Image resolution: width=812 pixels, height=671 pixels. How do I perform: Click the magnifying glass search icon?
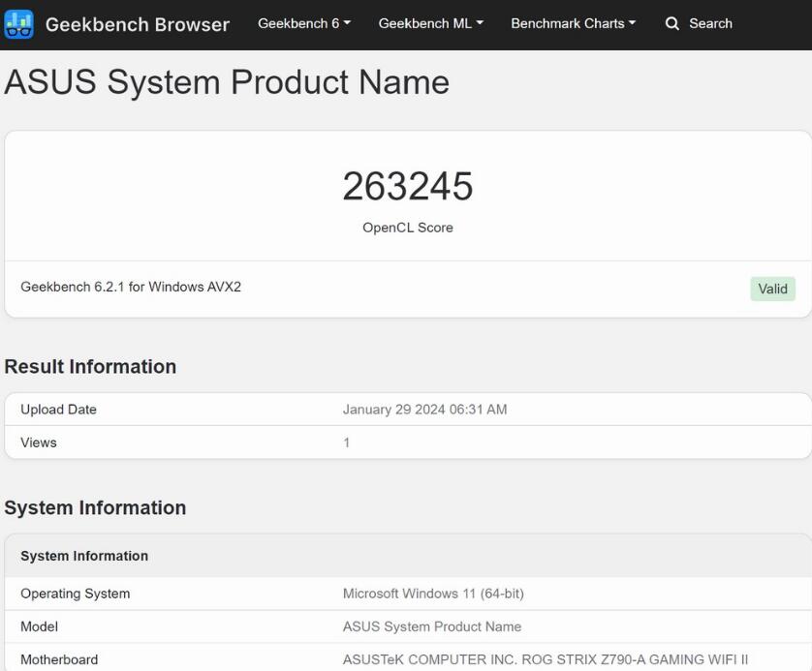tap(672, 23)
